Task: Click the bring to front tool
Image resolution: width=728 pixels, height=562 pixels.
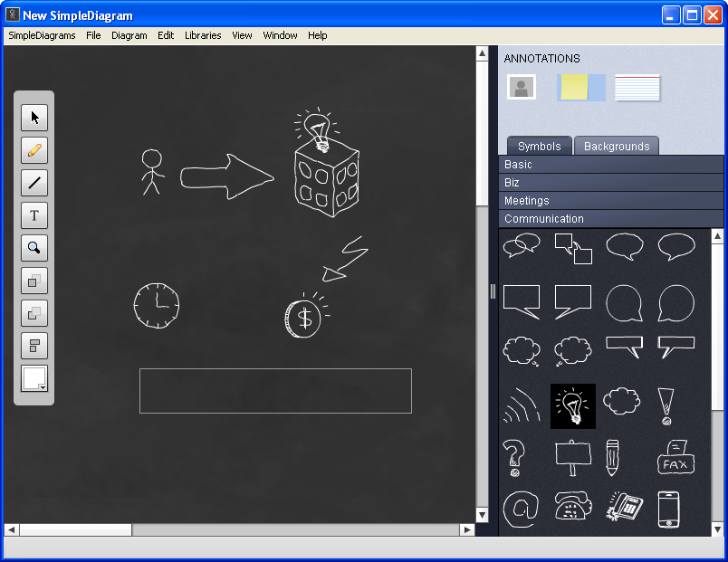Action: (34, 281)
